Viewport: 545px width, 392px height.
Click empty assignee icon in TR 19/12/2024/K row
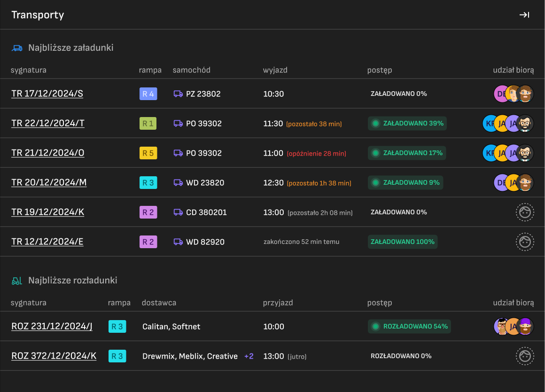[524, 212]
